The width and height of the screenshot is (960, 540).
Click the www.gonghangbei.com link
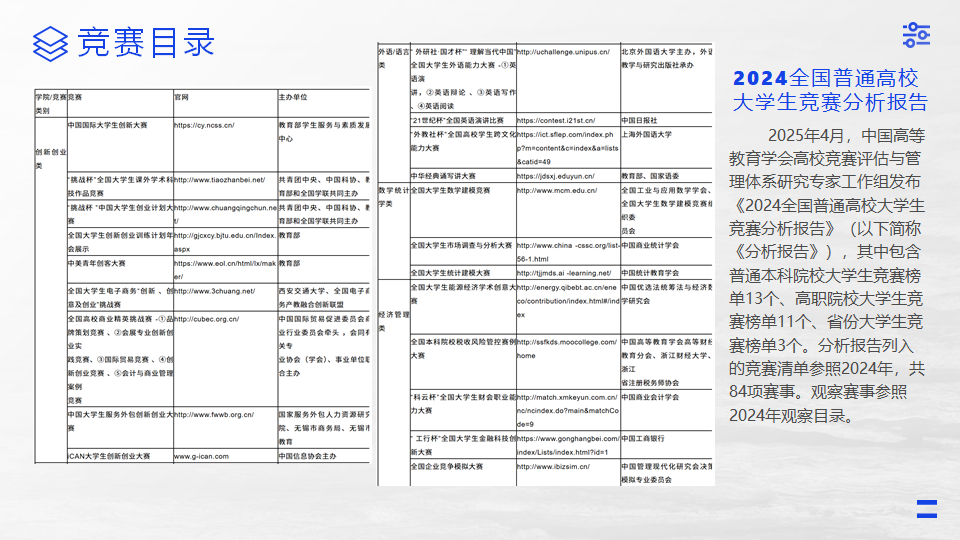pyautogui.click(x=566, y=439)
